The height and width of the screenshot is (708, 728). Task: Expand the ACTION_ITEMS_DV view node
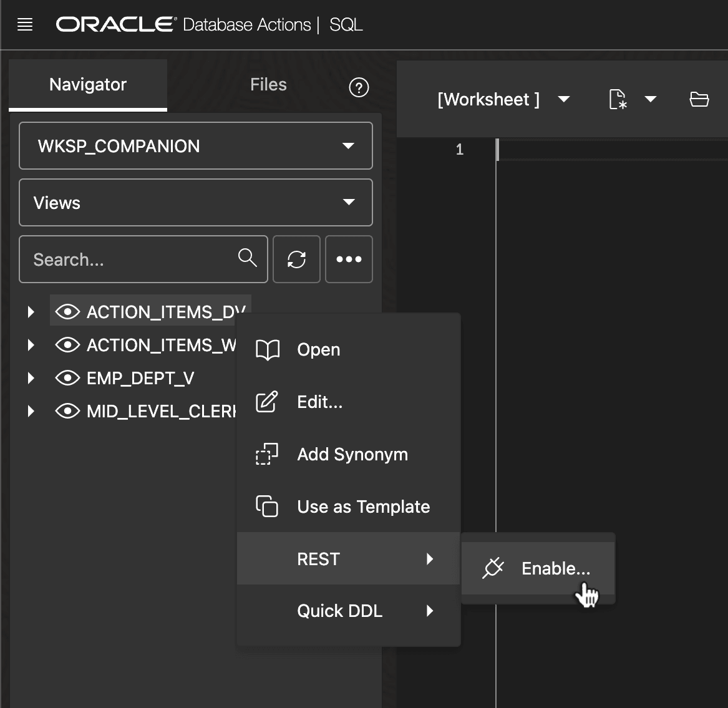coord(31,312)
